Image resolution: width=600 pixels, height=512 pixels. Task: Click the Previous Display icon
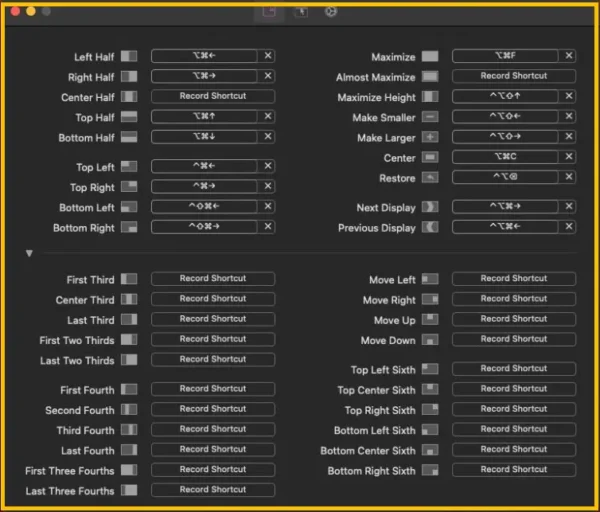tap(430, 227)
